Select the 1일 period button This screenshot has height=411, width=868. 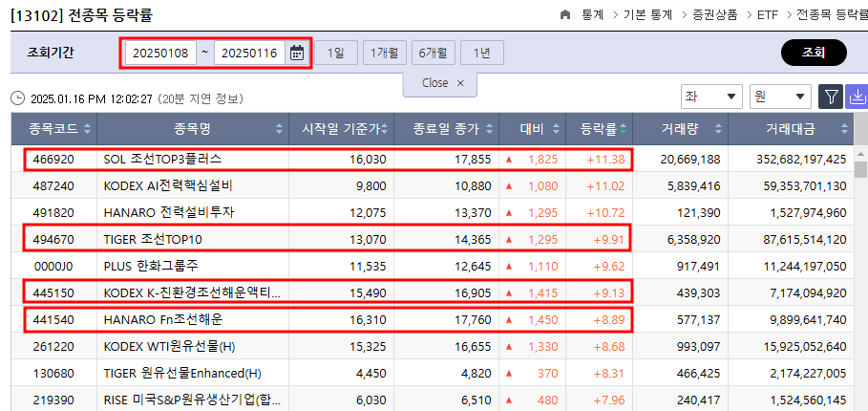click(x=335, y=54)
